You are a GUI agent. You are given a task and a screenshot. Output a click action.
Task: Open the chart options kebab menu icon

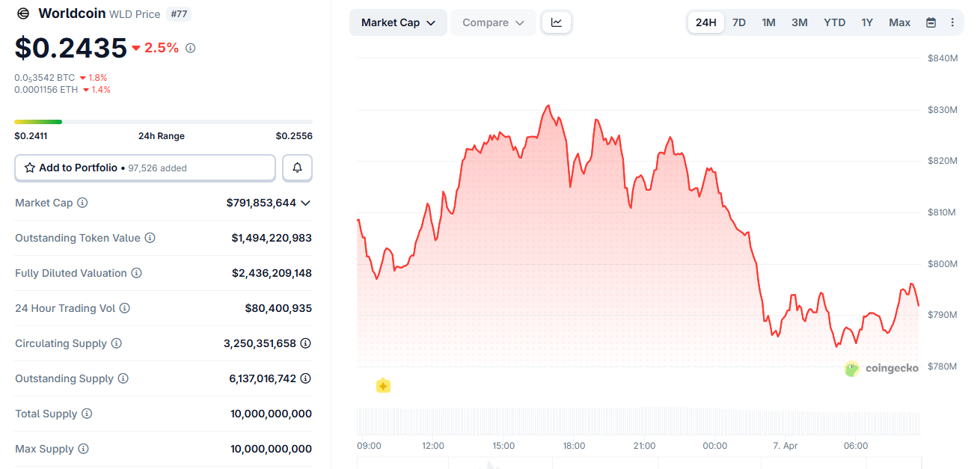click(952, 22)
